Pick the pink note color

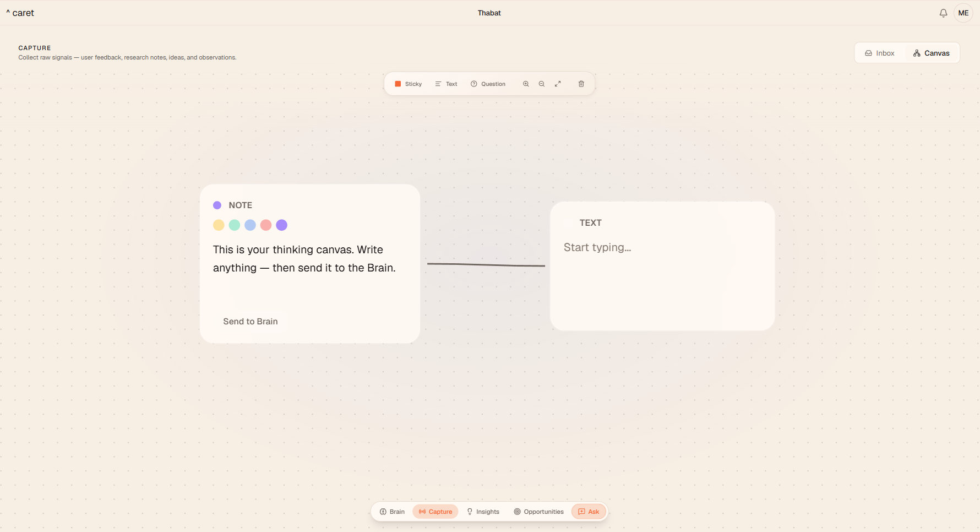point(266,225)
